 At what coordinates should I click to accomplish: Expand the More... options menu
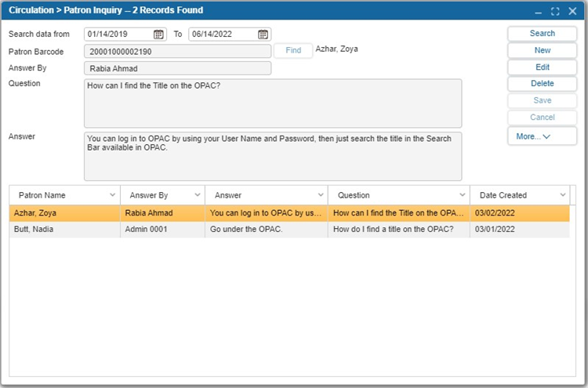pos(543,136)
